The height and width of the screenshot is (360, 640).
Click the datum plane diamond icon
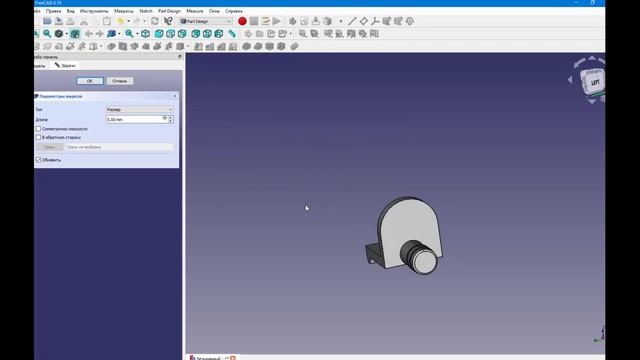[363, 21]
